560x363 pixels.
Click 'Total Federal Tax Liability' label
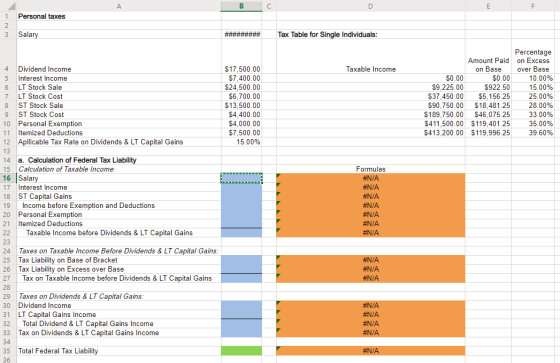pyautogui.click(x=58, y=351)
